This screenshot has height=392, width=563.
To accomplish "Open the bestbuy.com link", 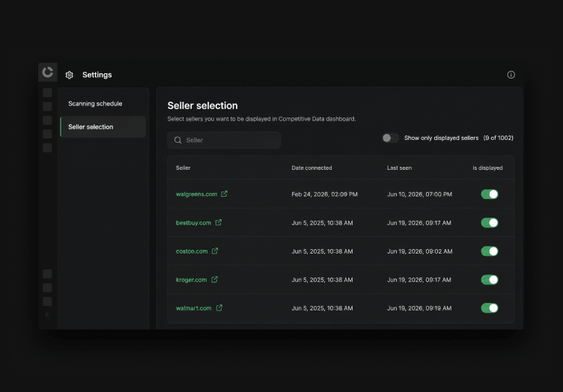I will click(193, 223).
